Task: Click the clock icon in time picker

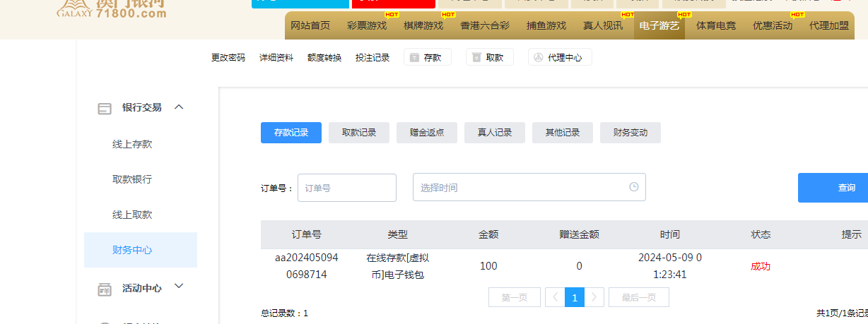Action: click(633, 187)
